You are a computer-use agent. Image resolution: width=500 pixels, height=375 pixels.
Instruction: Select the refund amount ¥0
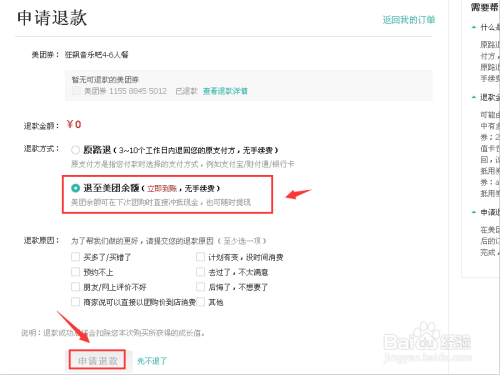pyautogui.click(x=74, y=125)
